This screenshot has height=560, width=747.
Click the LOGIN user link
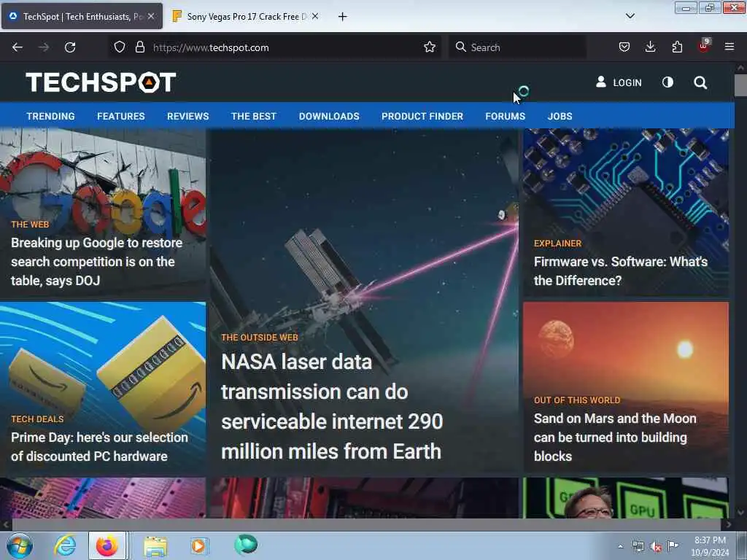tap(619, 82)
